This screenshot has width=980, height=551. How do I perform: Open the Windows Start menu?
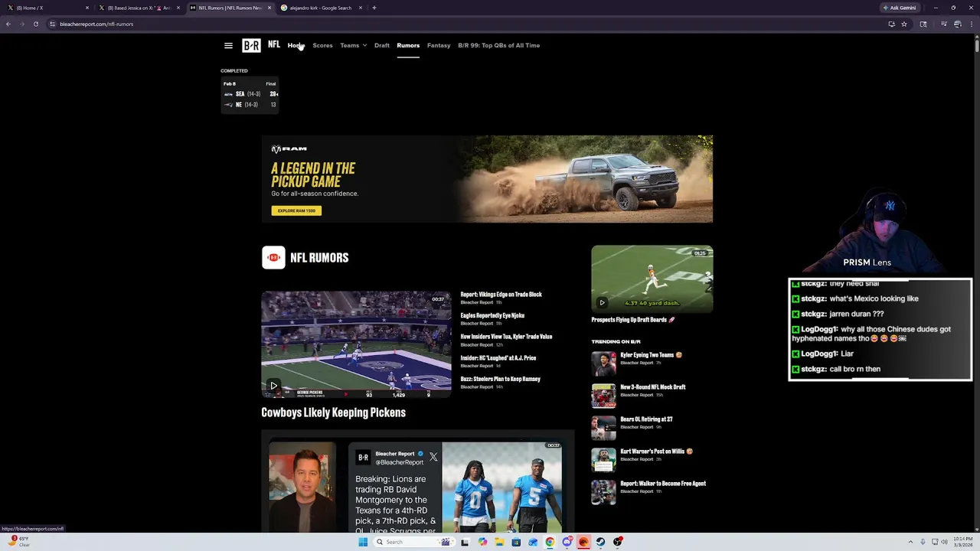tap(362, 542)
